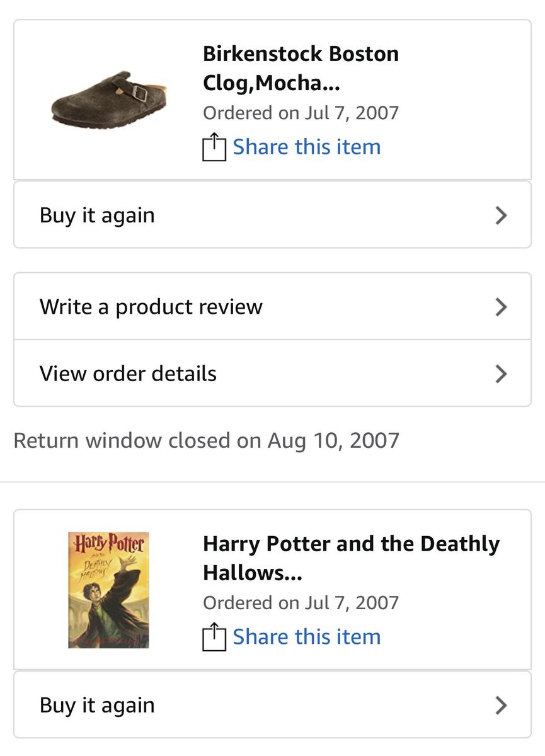Tap the chevron beside Birkenstock's Buy it again
The height and width of the screenshot is (756, 545).
pos(501,215)
